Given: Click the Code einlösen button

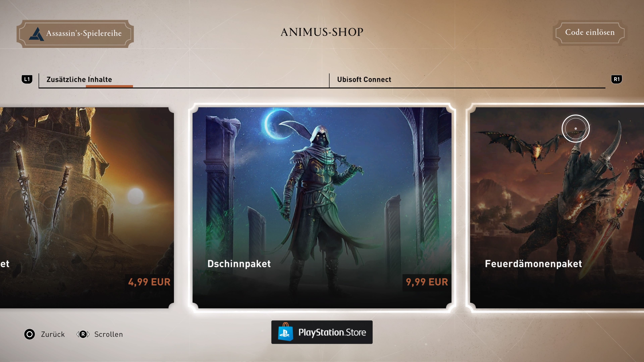Looking at the screenshot, I should [x=590, y=33].
